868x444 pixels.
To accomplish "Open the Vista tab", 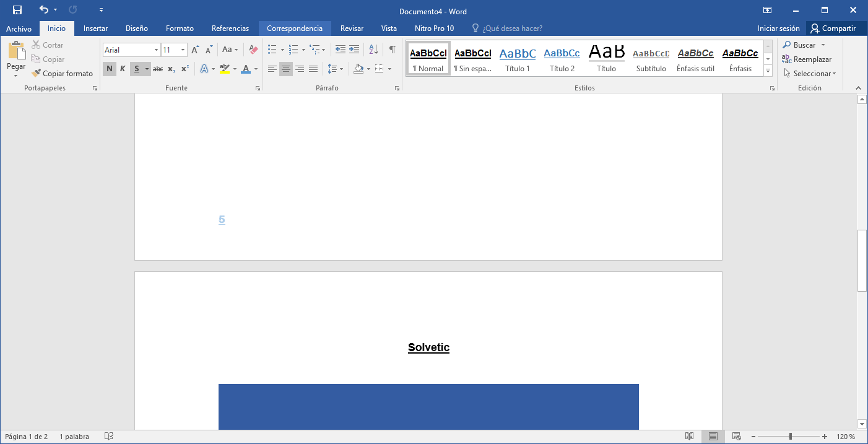I will 389,28.
